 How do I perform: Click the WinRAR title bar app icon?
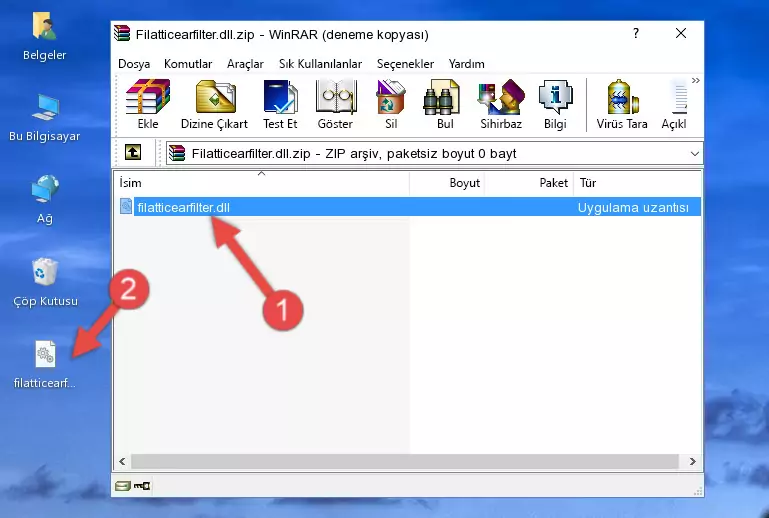[122, 33]
